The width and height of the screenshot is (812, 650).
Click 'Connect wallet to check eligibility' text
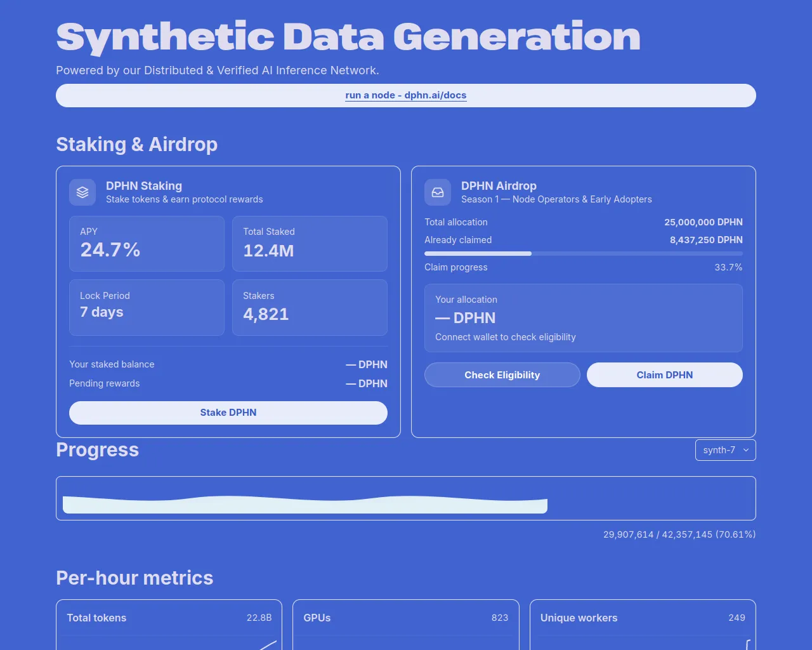(506, 337)
